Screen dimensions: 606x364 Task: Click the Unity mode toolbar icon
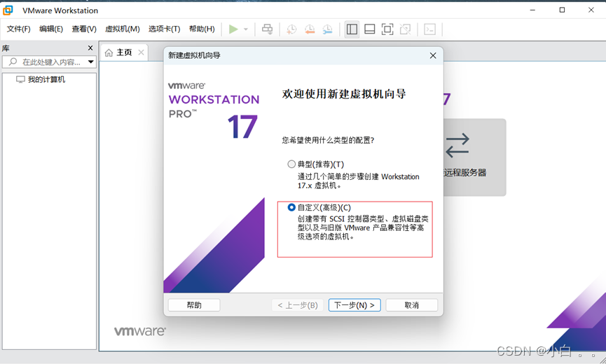405,29
